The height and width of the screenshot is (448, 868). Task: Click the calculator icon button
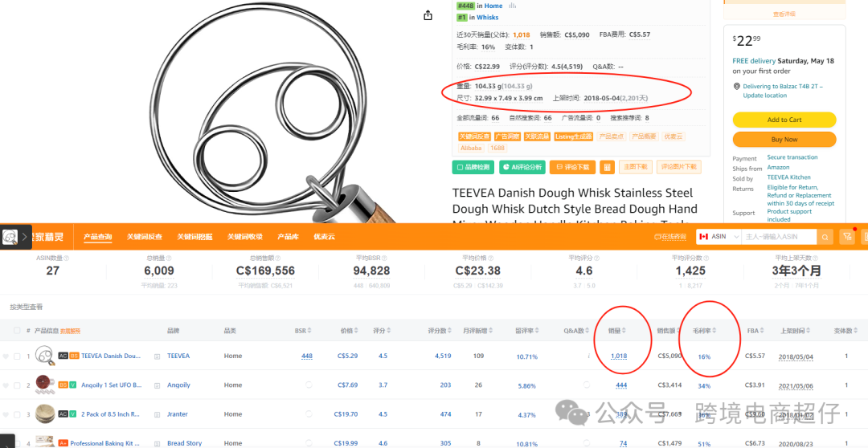tap(608, 167)
